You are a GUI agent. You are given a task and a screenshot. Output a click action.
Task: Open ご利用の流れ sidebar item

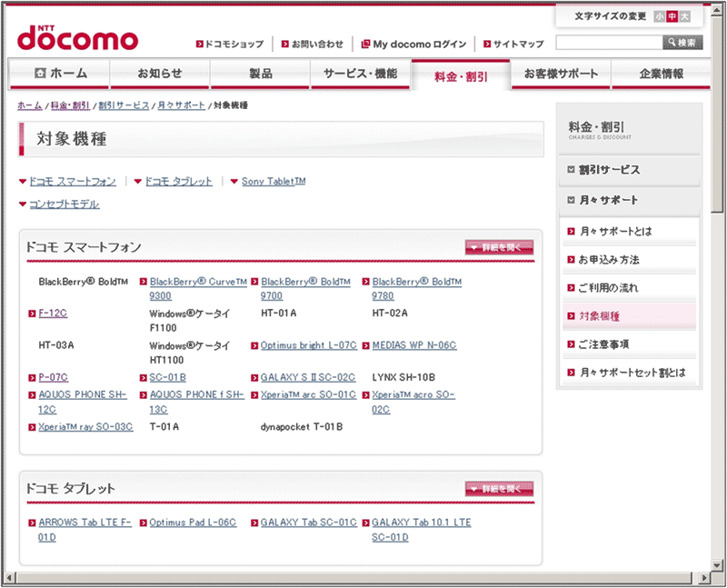tap(629, 288)
